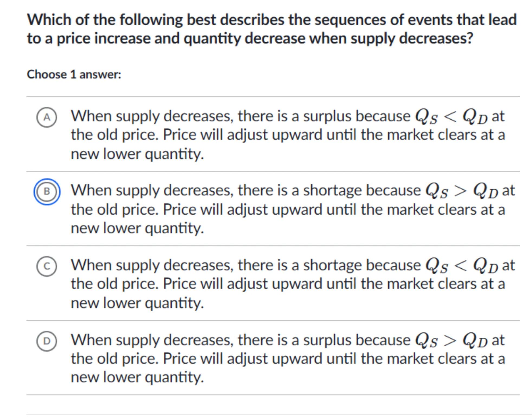The height and width of the screenshot is (417, 532).
Task: Choose radio button C
Action: click(47, 266)
